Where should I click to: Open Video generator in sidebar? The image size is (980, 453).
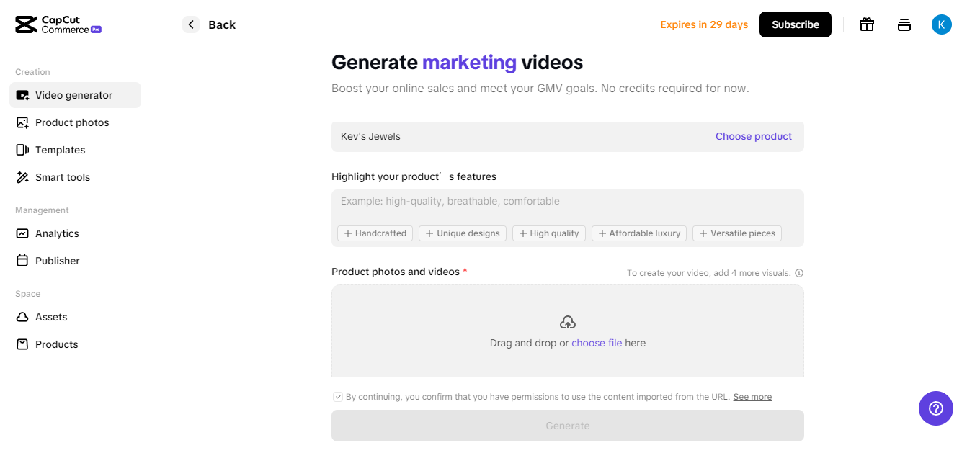(74, 95)
